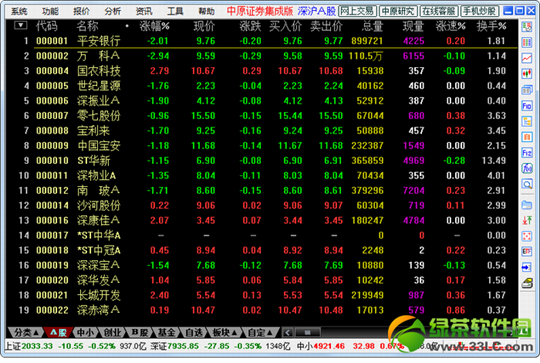Click the red trend line chart sidebar icon

527,58
